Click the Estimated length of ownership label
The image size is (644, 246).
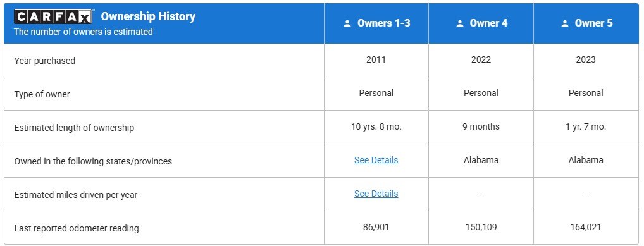[74, 128]
